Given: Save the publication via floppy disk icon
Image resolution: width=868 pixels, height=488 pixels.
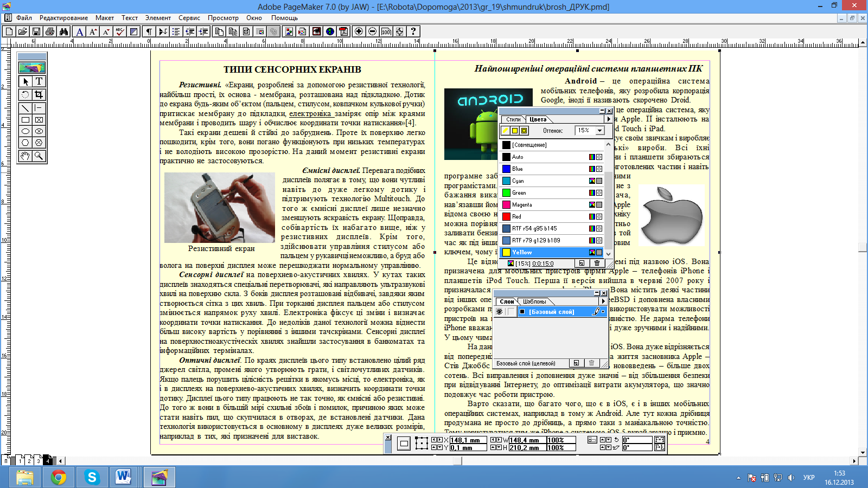Looking at the screenshot, I should (x=36, y=31).
